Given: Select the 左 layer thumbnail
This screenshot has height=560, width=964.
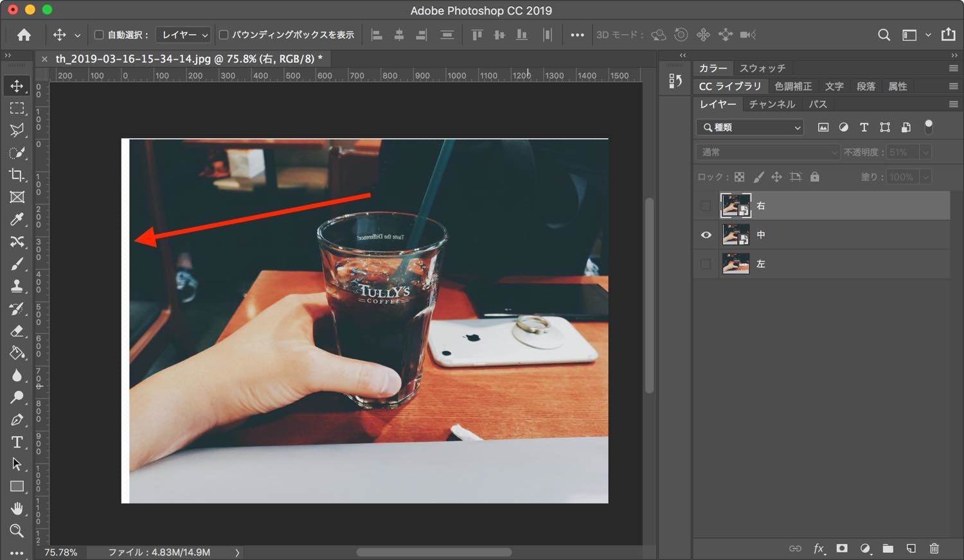Looking at the screenshot, I should point(735,264).
